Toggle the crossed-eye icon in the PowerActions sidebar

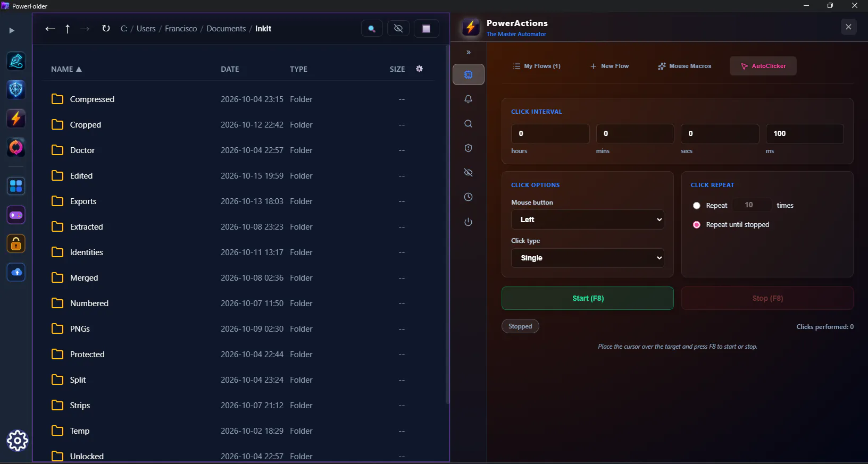pyautogui.click(x=468, y=173)
